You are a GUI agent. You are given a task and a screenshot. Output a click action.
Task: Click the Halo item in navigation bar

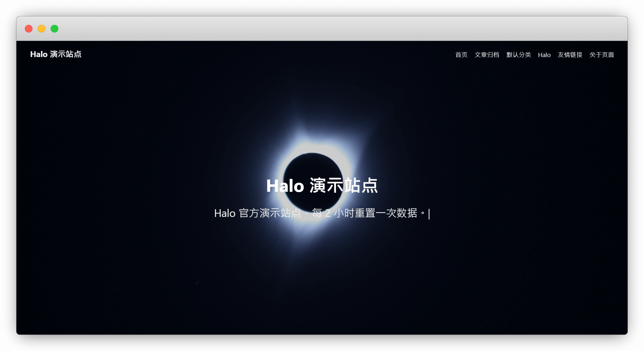544,55
